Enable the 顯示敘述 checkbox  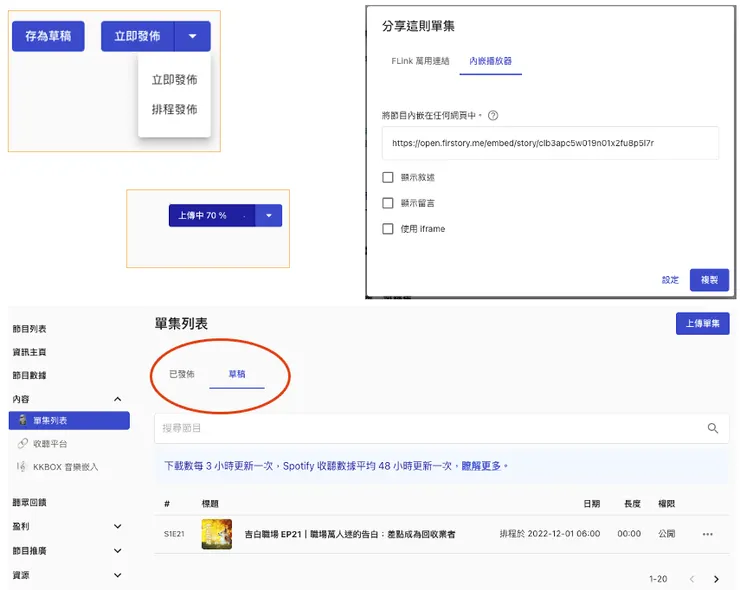point(387,177)
